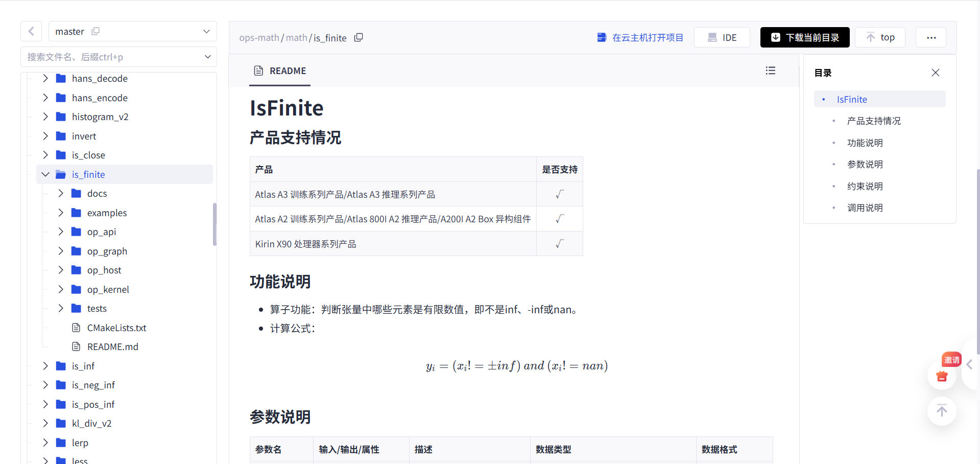Image resolution: width=980 pixels, height=464 pixels.
Task: Collapse the file tree with back arrow
Action: pos(31,31)
